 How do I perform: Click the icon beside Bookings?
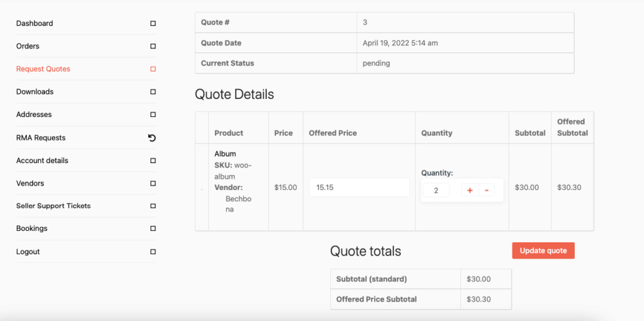153,228
